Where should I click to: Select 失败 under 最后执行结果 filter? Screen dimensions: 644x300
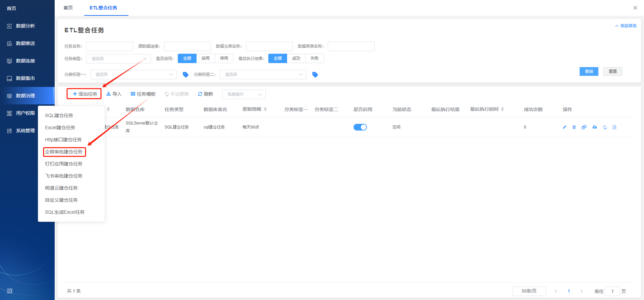315,58
